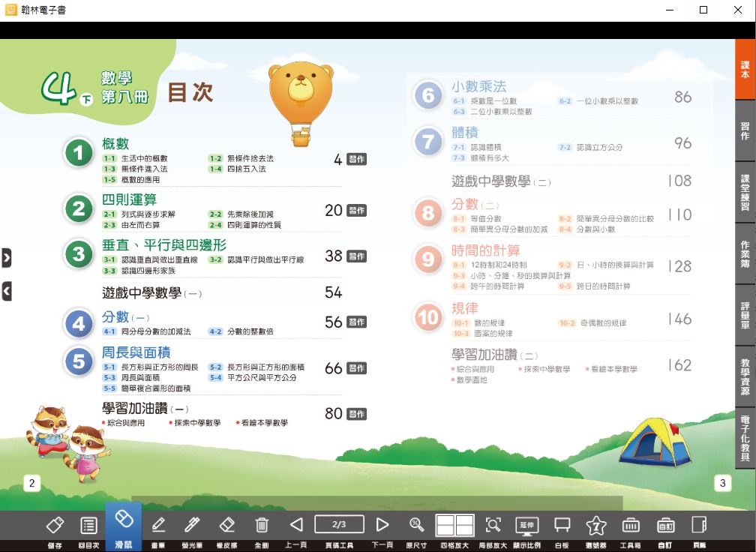Select the 橡皮擦 eraser tool

tap(226, 525)
